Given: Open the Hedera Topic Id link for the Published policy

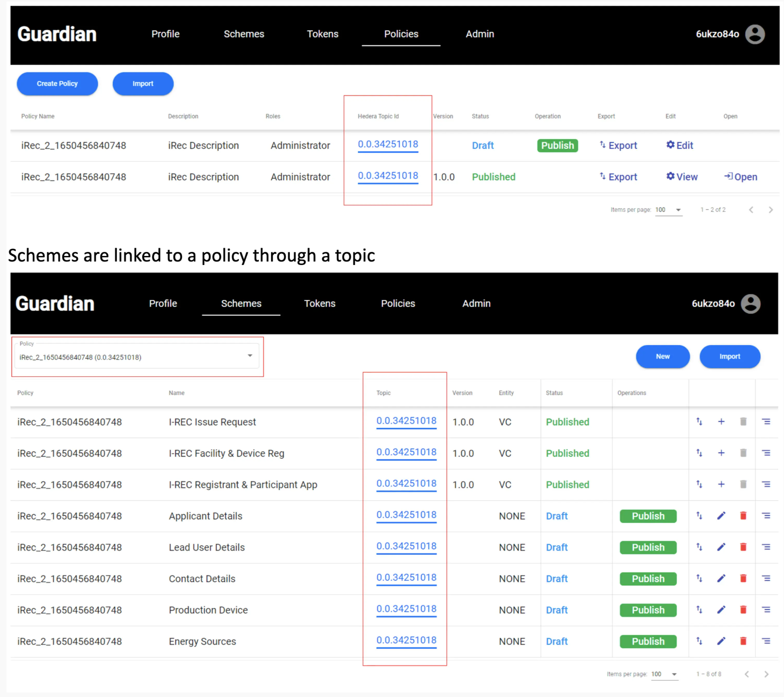Looking at the screenshot, I should (387, 177).
